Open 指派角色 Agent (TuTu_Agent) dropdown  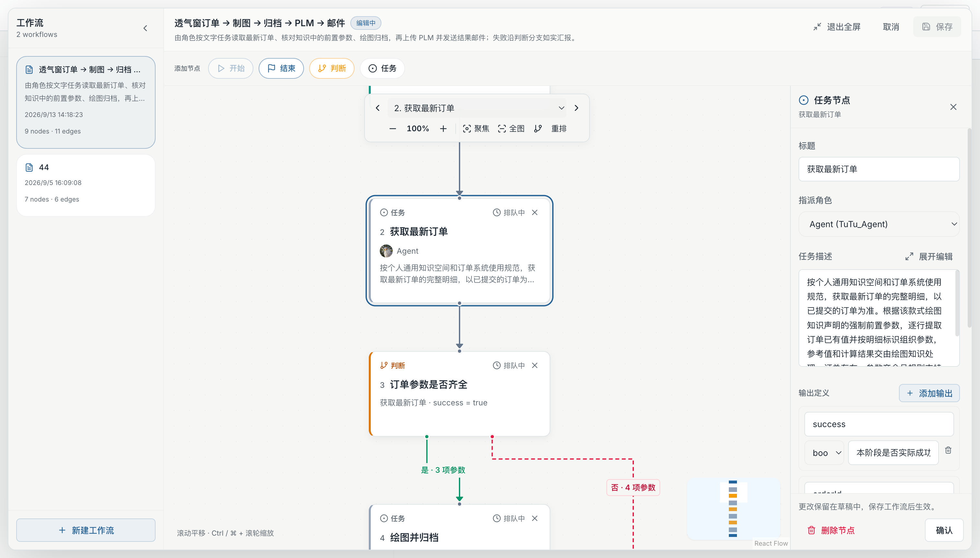[879, 224]
